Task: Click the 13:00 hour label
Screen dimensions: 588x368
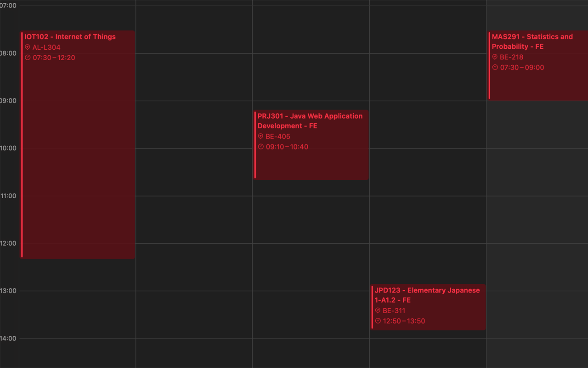Action: pyautogui.click(x=8, y=291)
